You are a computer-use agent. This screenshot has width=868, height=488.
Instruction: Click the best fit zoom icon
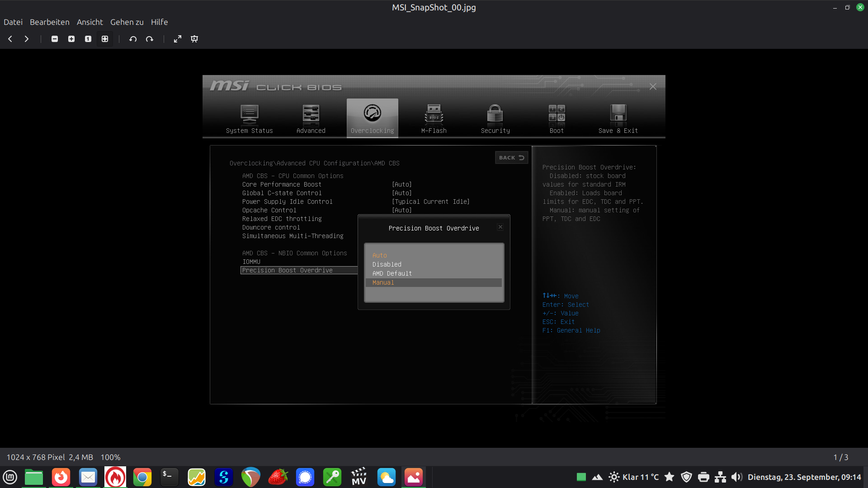105,39
